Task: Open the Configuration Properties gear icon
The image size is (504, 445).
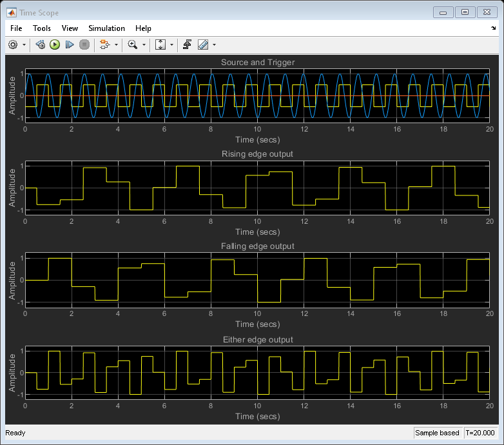Action: click(x=13, y=44)
